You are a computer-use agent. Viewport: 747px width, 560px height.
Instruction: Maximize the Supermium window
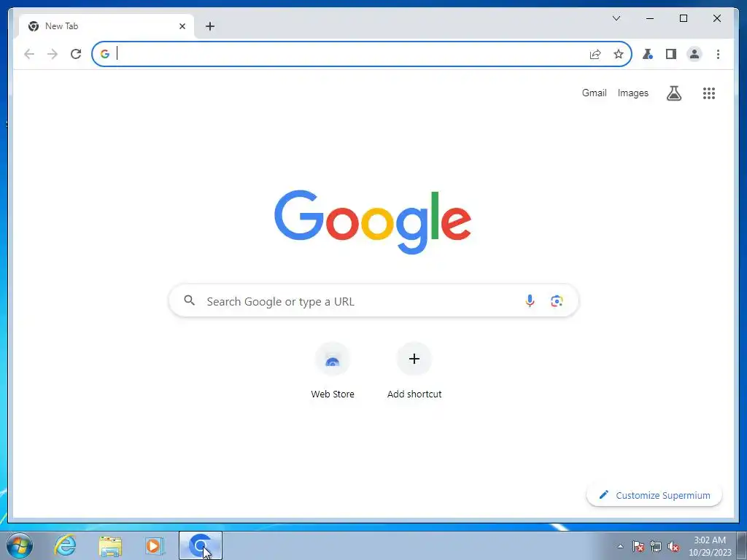(683, 18)
